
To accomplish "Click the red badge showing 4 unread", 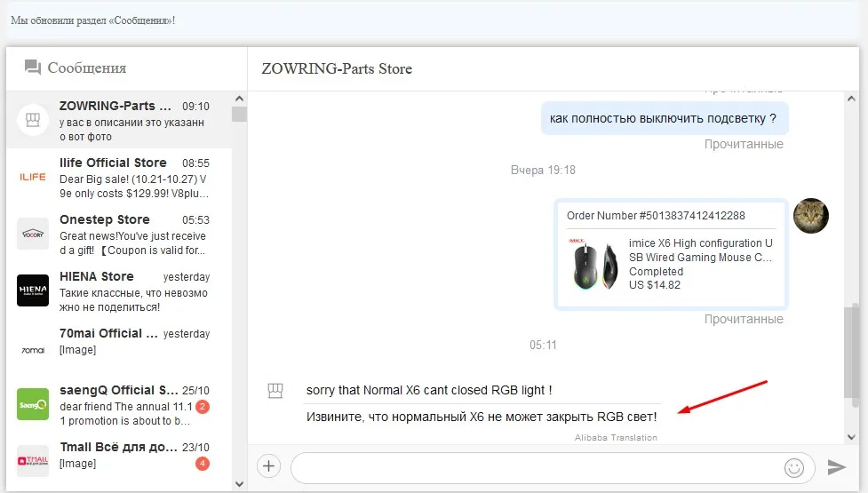I will tap(203, 464).
